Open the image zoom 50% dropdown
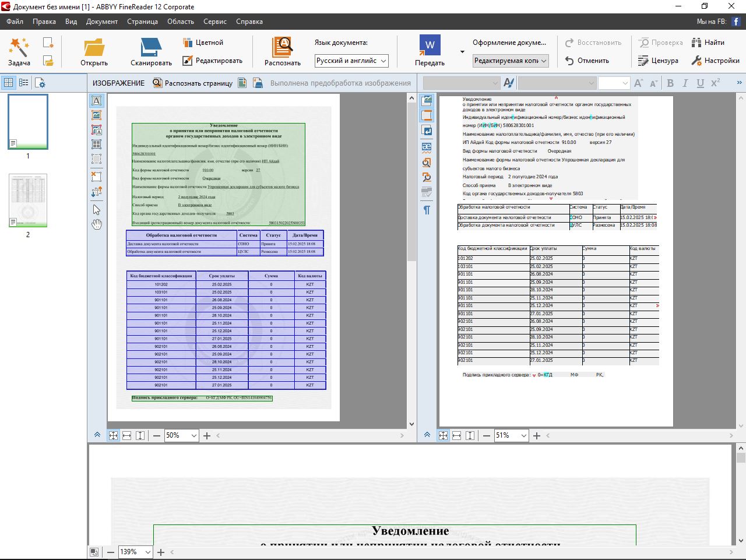The width and height of the screenshot is (746, 560). (x=194, y=435)
